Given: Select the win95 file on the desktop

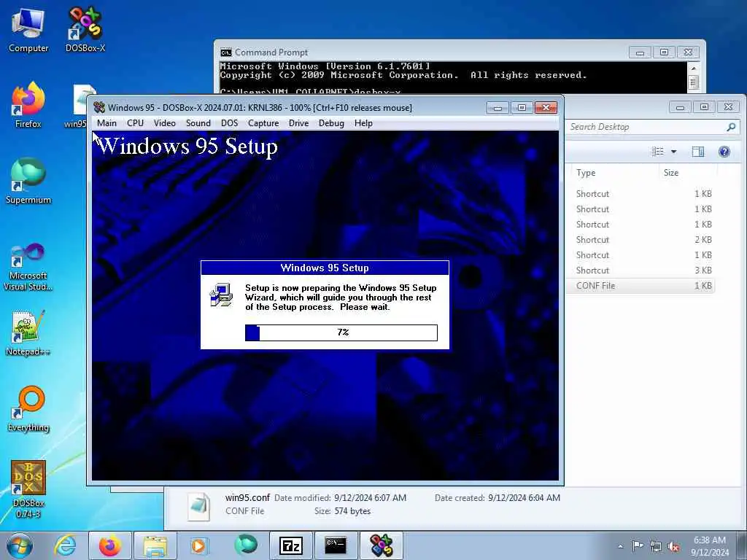Looking at the screenshot, I should coord(76,106).
